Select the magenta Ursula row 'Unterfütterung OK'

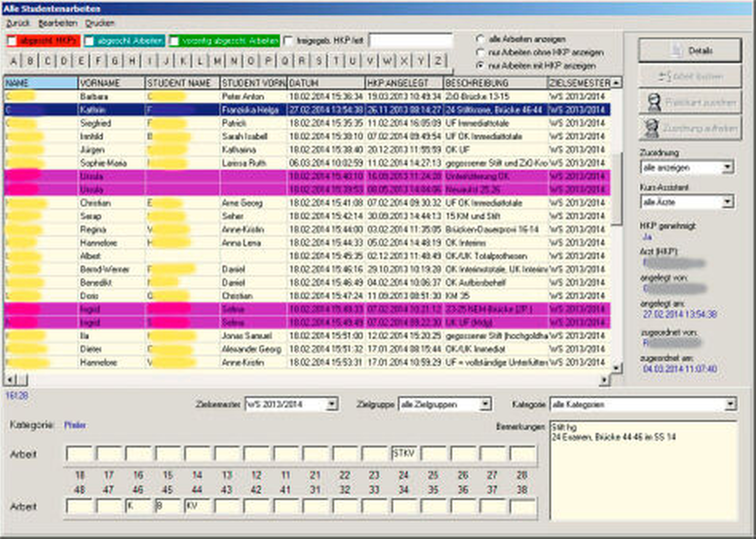[307, 176]
